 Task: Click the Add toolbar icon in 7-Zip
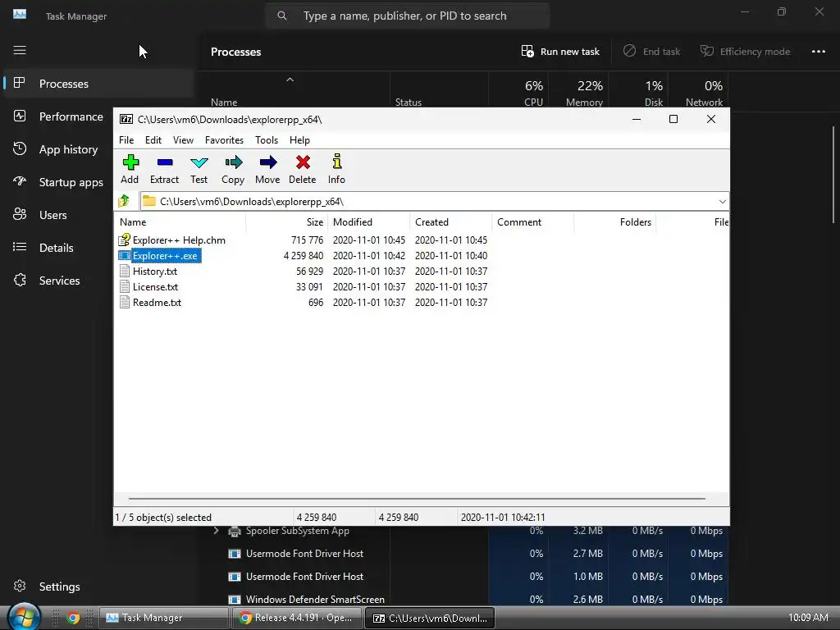pyautogui.click(x=130, y=169)
